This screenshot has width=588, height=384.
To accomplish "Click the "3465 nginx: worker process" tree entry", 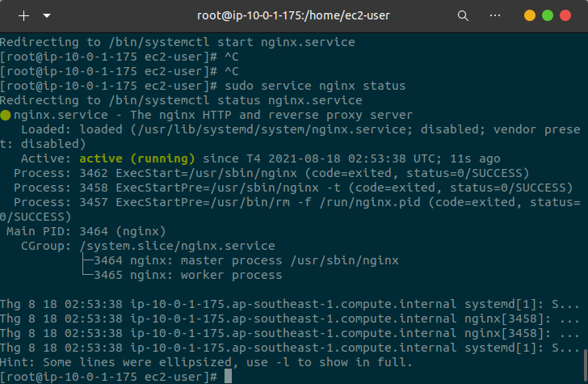I will (x=187, y=275).
